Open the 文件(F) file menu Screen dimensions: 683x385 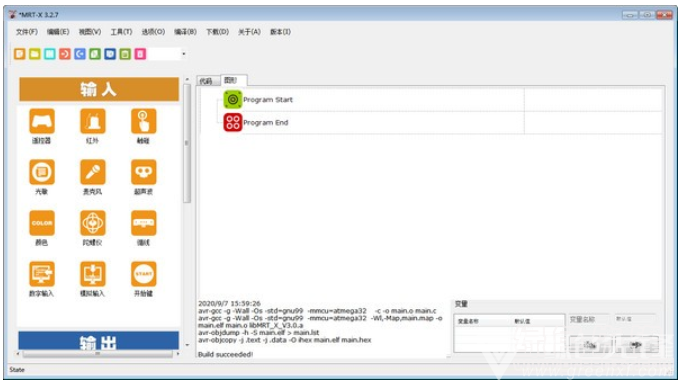(x=27, y=32)
